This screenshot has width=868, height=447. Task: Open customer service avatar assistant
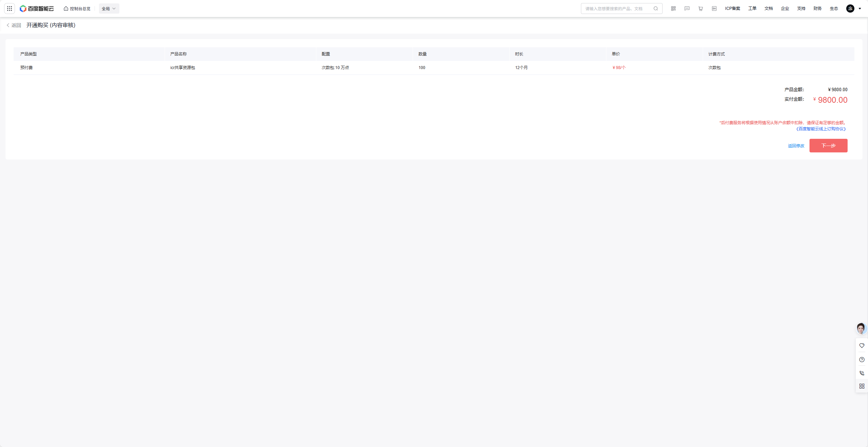click(x=861, y=329)
